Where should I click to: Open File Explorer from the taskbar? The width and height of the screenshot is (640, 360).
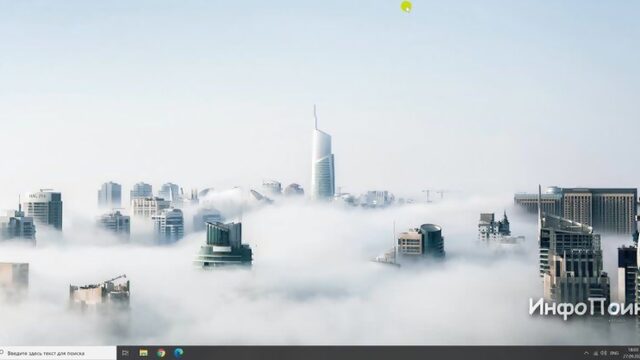click(143, 353)
